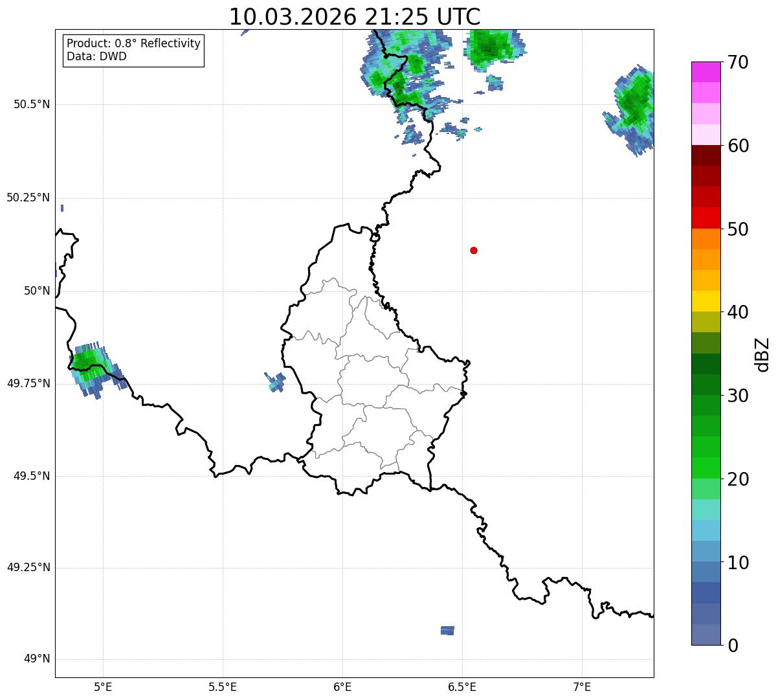Click the red location marker dot
The width and height of the screenshot is (778, 700).
[x=474, y=250]
